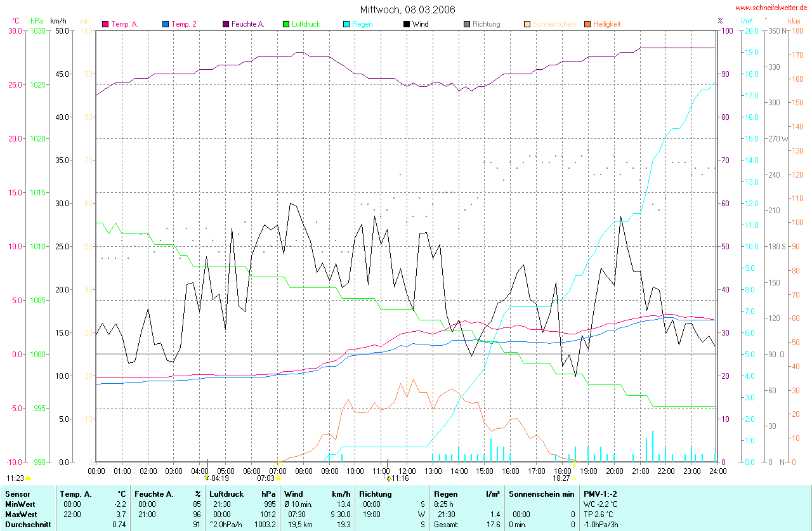Click the Sonnenschein legend label
Viewport: 812px width, 531px height.
point(553,24)
